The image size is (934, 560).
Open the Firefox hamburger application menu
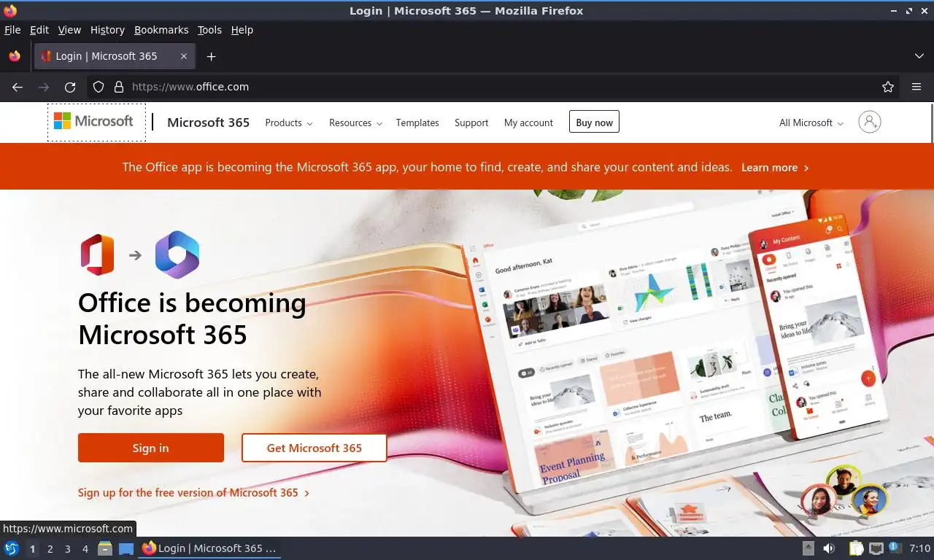[x=916, y=87]
